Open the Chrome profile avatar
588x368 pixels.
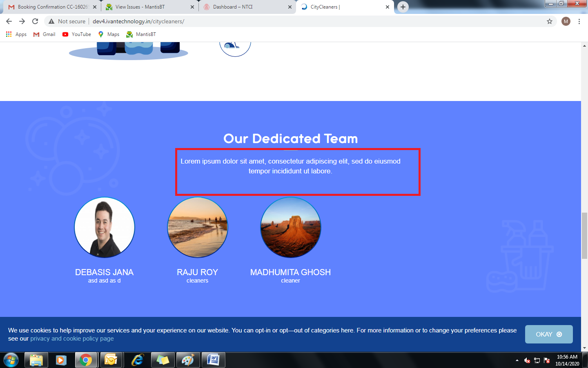pos(566,21)
